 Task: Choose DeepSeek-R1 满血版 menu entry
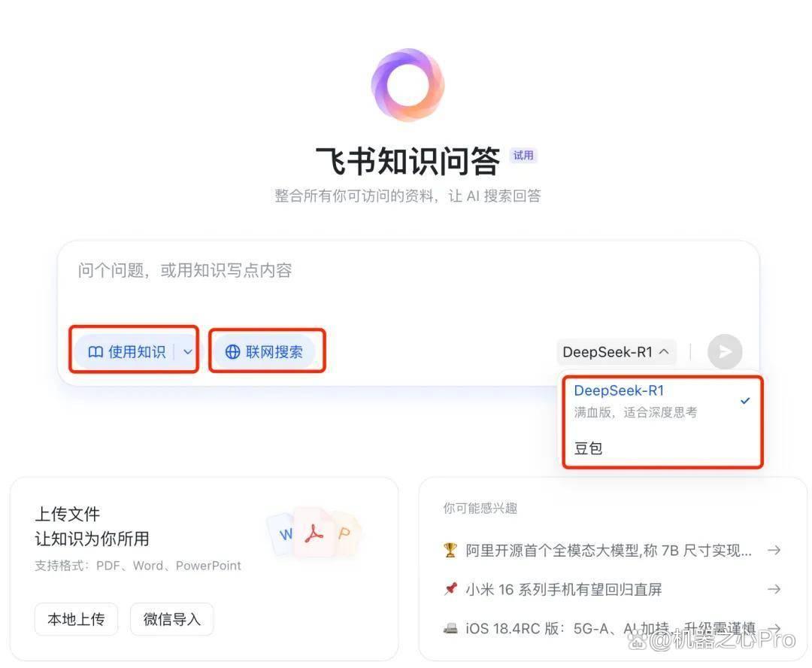662,401
